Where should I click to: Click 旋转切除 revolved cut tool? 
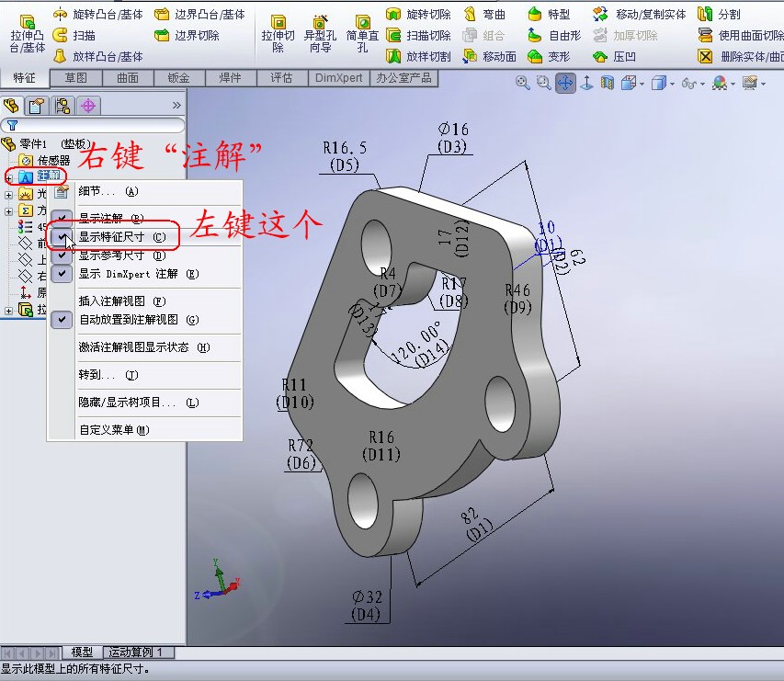418,15
